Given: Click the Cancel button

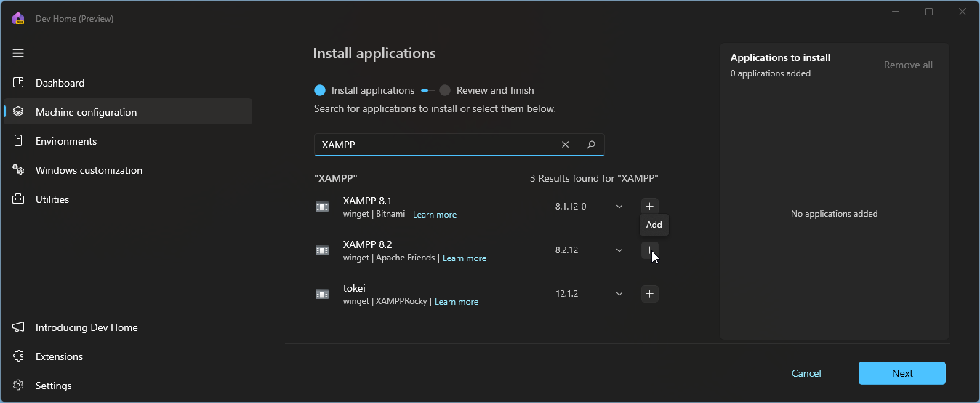Looking at the screenshot, I should pos(806,373).
